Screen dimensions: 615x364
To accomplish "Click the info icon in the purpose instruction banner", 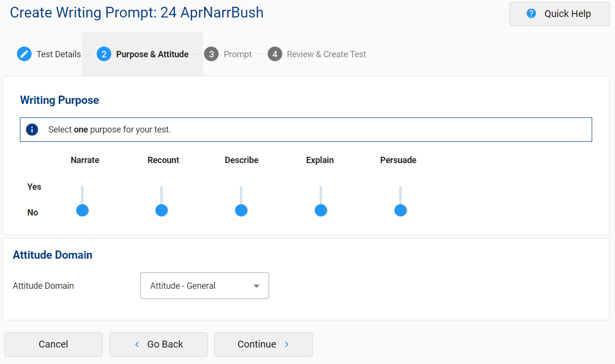I will click(x=32, y=130).
